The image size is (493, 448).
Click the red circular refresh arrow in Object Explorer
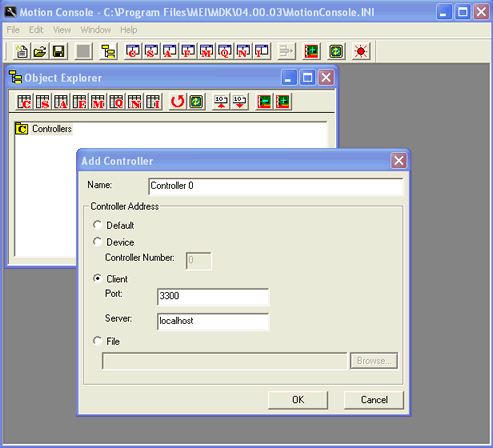click(x=177, y=102)
